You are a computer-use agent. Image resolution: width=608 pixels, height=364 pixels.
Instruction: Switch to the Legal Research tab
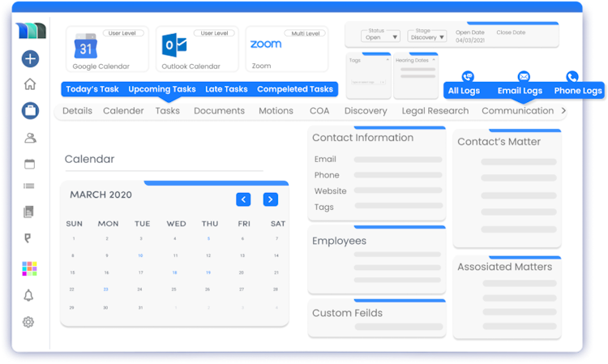(x=435, y=111)
